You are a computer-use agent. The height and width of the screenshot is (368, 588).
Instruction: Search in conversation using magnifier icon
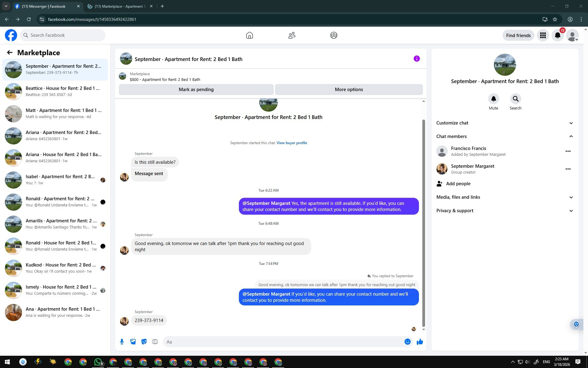click(x=515, y=99)
